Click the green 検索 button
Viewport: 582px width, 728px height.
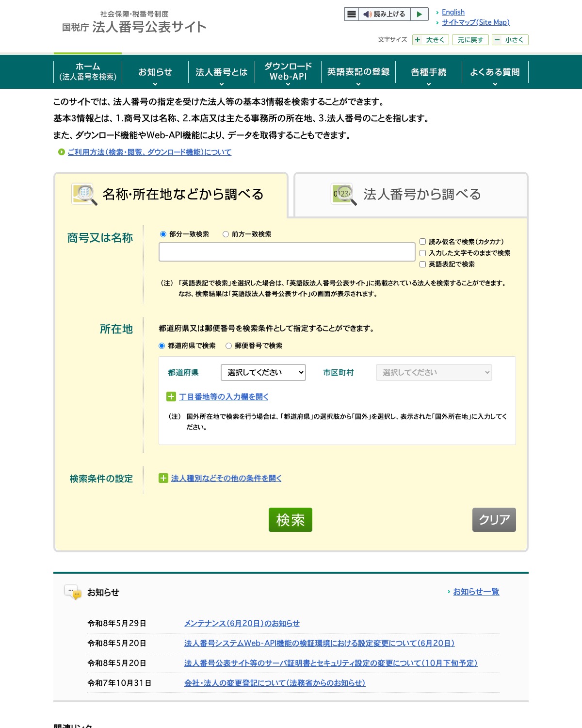291,520
